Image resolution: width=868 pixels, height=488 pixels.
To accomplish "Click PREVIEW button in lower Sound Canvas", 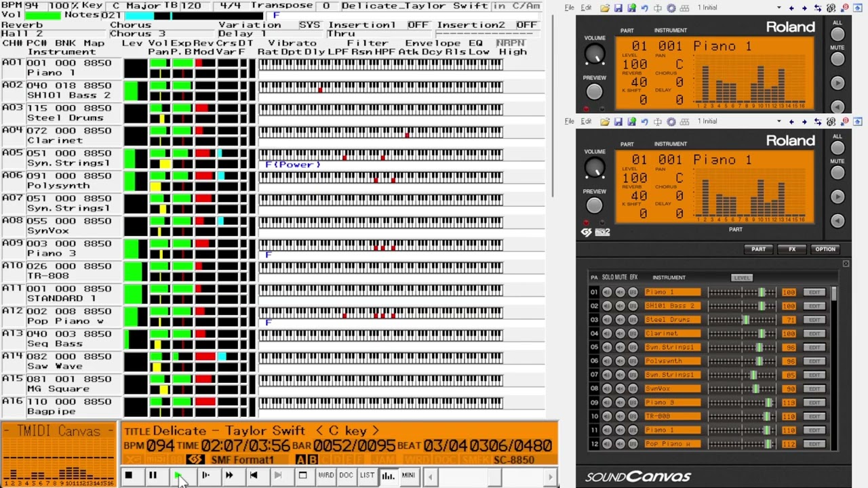I will coord(594,205).
